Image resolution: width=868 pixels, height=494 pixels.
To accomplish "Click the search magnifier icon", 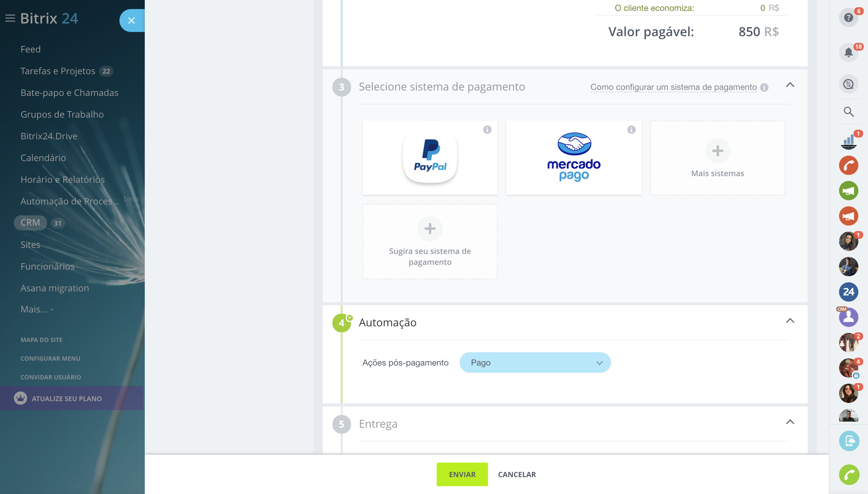I will 848,112.
